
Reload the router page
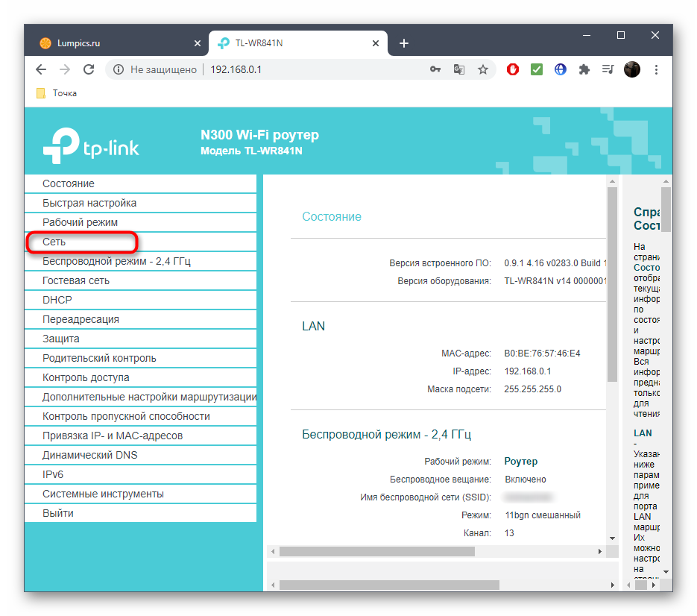[x=89, y=69]
